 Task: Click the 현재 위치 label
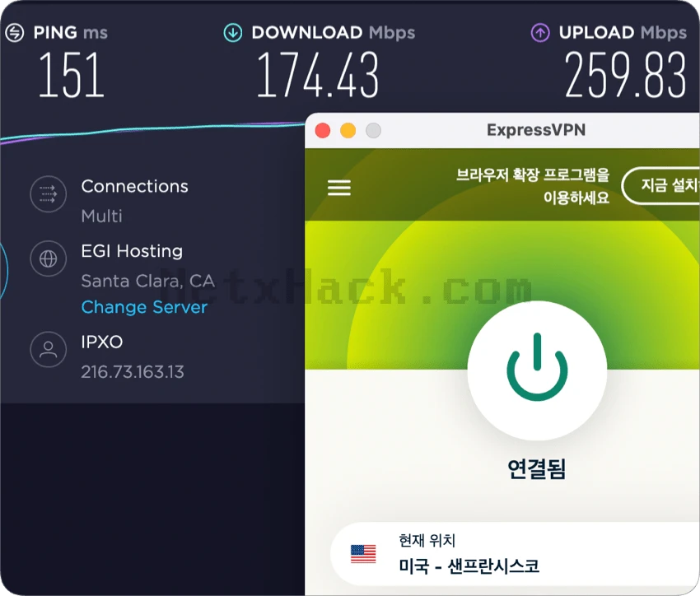[427, 540]
